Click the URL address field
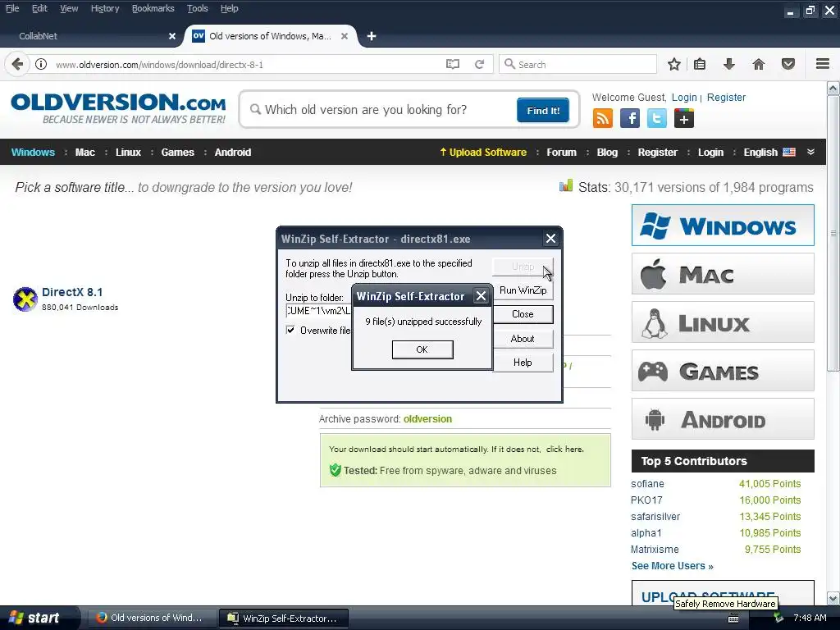 click(246, 64)
